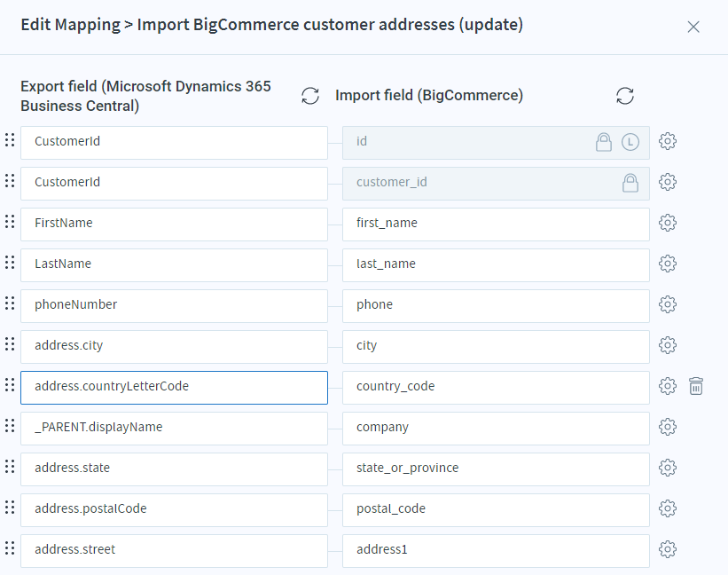Grab drag handle of address.state row
Screen dimensions: 728x575
[x=10, y=467]
